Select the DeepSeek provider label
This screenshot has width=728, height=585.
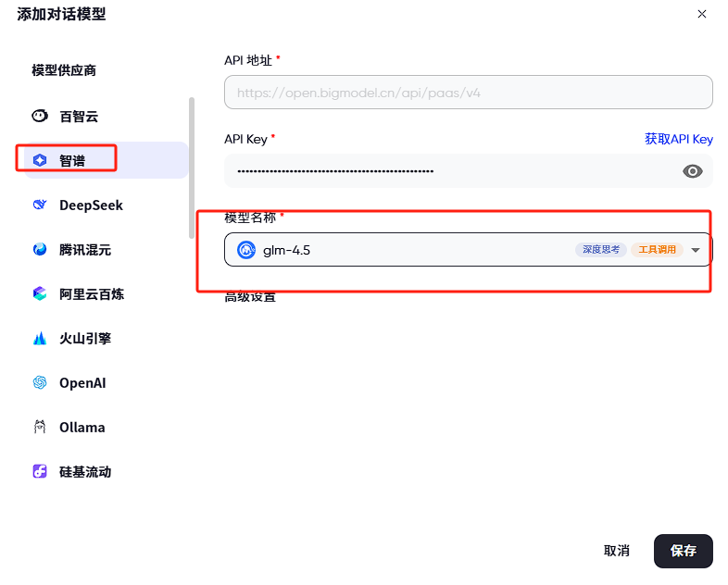[x=91, y=205]
